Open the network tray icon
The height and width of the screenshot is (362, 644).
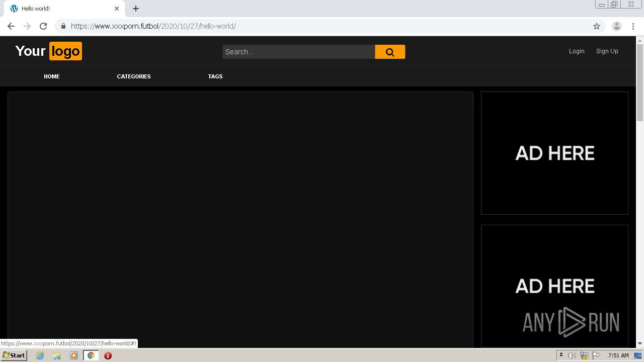[x=584, y=355]
